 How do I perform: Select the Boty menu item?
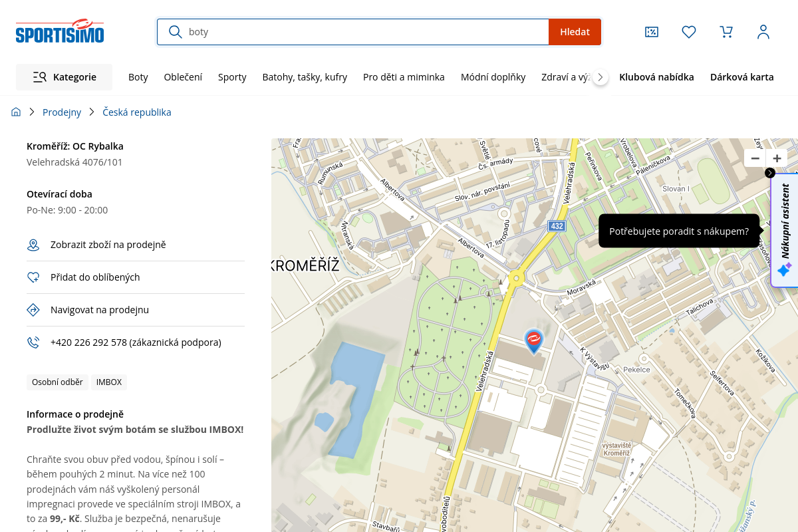click(x=138, y=77)
